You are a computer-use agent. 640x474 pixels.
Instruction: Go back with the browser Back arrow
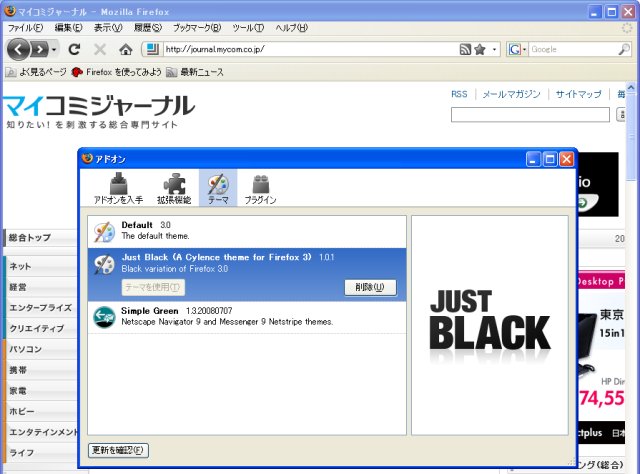[18, 50]
